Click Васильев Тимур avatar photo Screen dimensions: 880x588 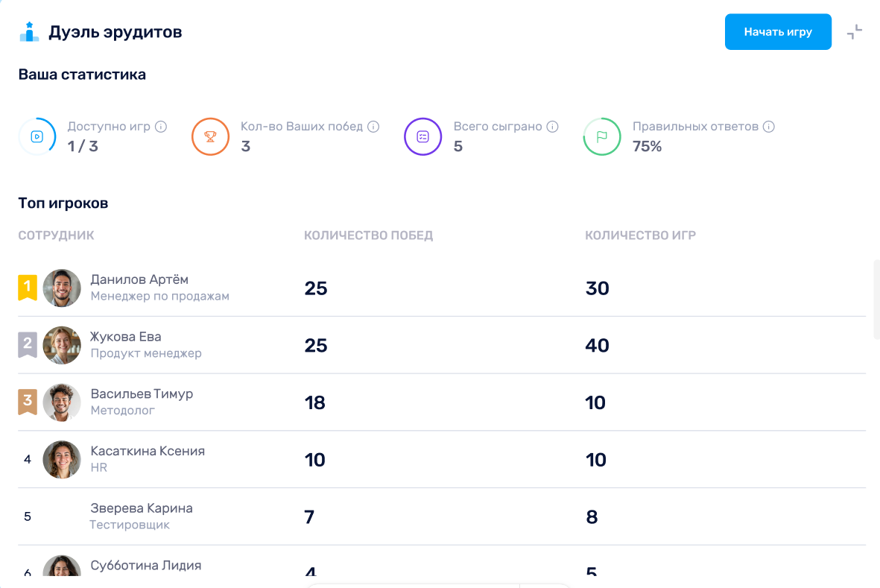[62, 402]
